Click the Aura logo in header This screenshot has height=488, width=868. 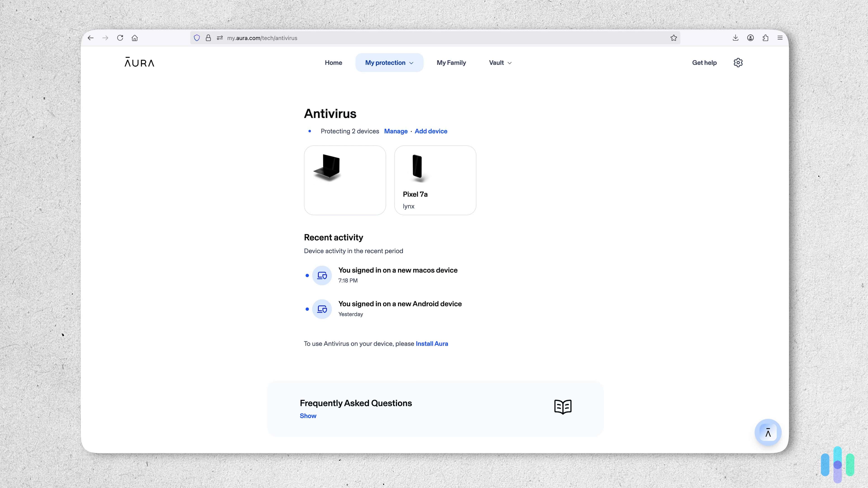139,62
